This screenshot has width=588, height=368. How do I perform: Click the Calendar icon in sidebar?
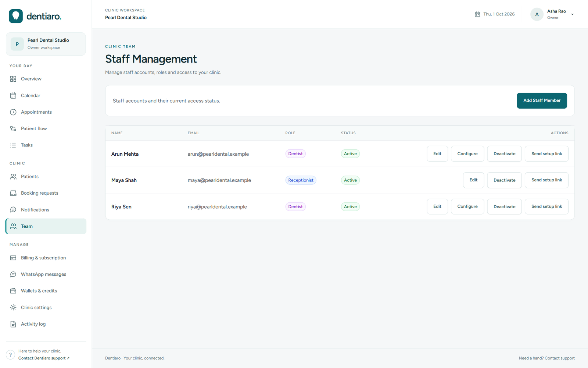pos(13,95)
